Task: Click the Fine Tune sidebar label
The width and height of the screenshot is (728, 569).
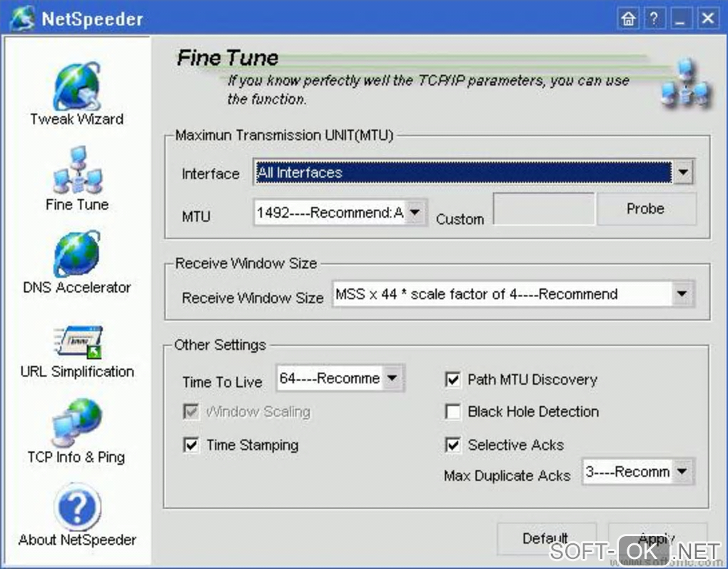Action: tap(77, 204)
